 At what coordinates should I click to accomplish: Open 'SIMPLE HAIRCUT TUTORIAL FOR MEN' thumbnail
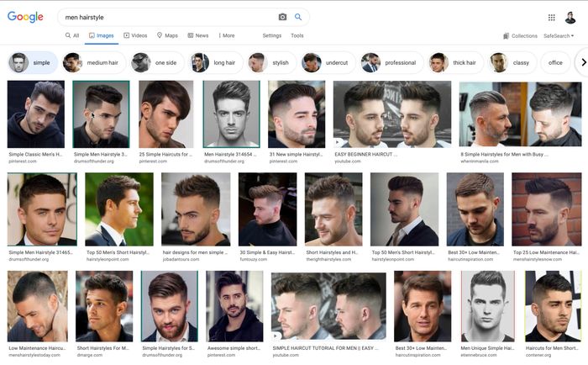tap(328, 306)
